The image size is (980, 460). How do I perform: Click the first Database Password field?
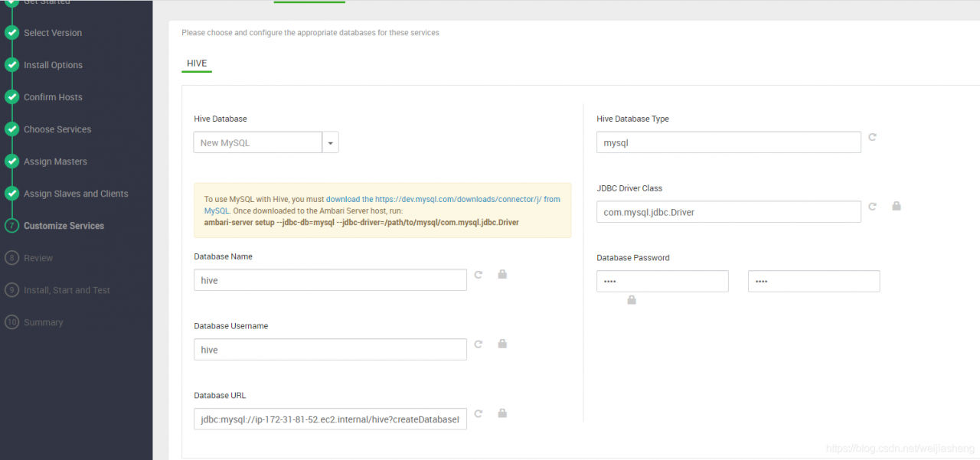point(662,281)
